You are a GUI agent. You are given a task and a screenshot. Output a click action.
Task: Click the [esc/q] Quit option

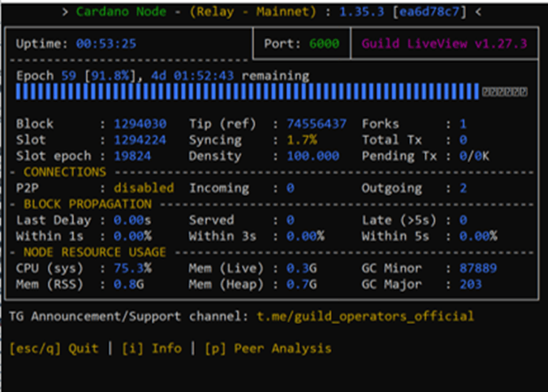pyautogui.click(x=54, y=348)
